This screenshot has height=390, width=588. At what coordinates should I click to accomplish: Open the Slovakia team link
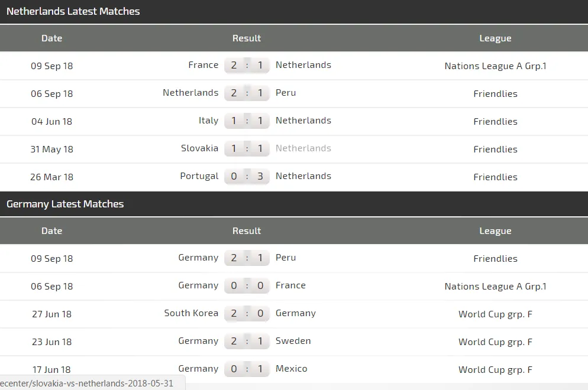pyautogui.click(x=199, y=148)
